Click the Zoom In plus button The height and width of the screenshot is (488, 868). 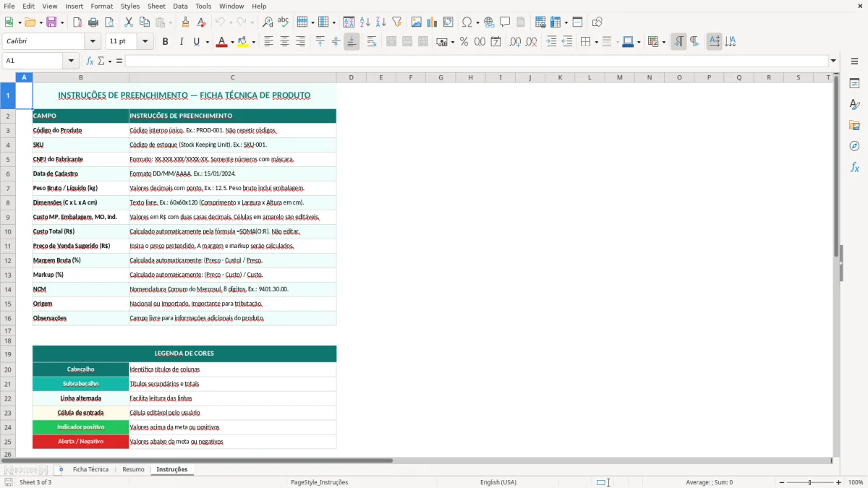(x=839, y=482)
